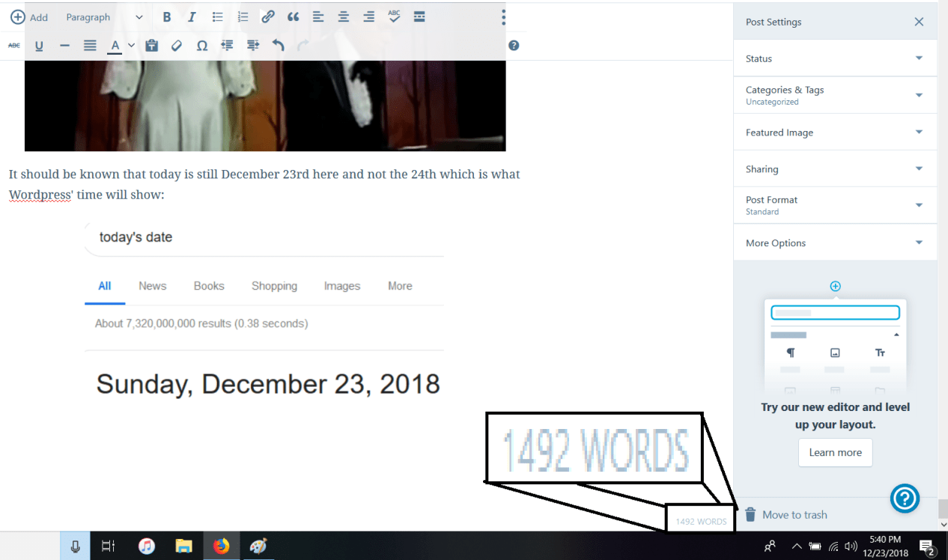Launch Firefox from the taskbar
This screenshot has width=948, height=560.
(221, 546)
